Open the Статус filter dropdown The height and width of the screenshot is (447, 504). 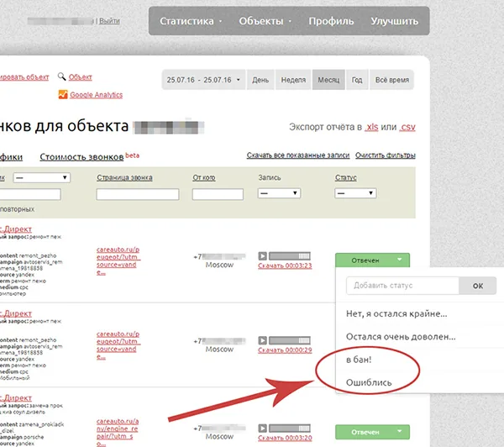tap(355, 193)
